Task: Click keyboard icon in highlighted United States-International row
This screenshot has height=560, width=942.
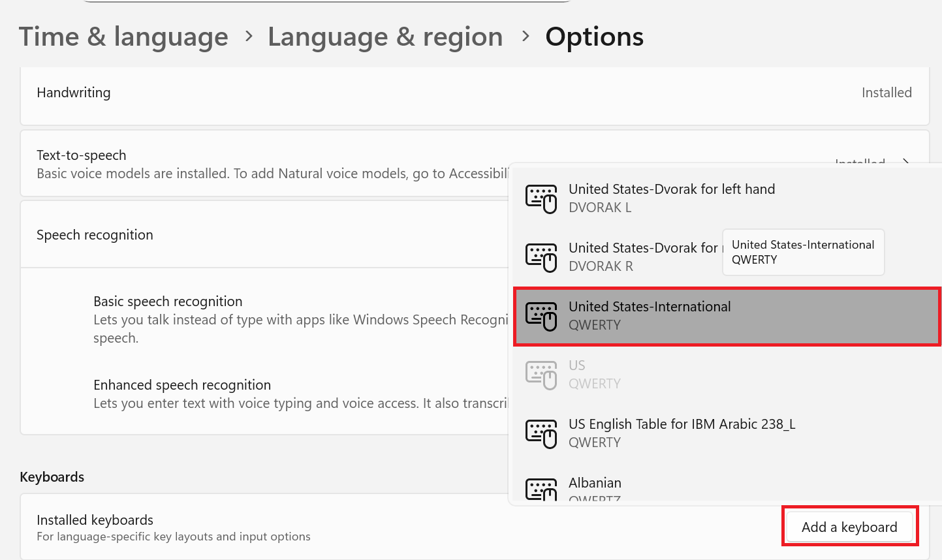Action: [x=541, y=317]
